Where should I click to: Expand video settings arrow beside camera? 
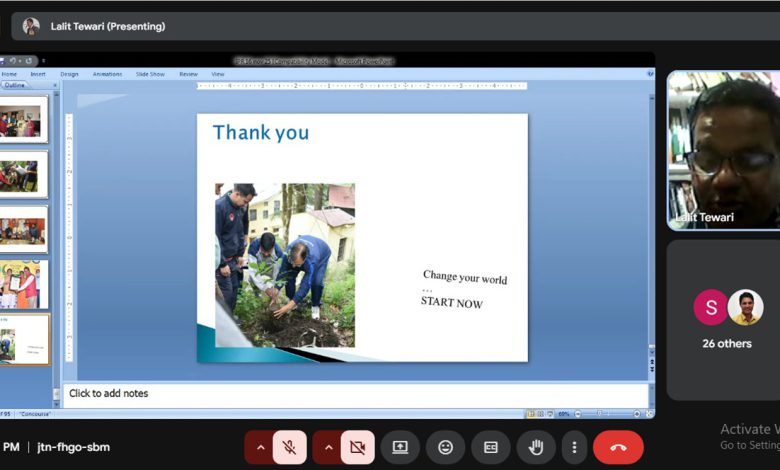click(x=329, y=447)
